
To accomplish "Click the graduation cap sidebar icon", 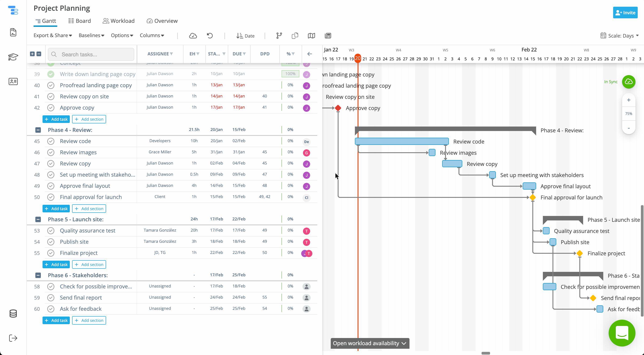I will pyautogui.click(x=13, y=57).
